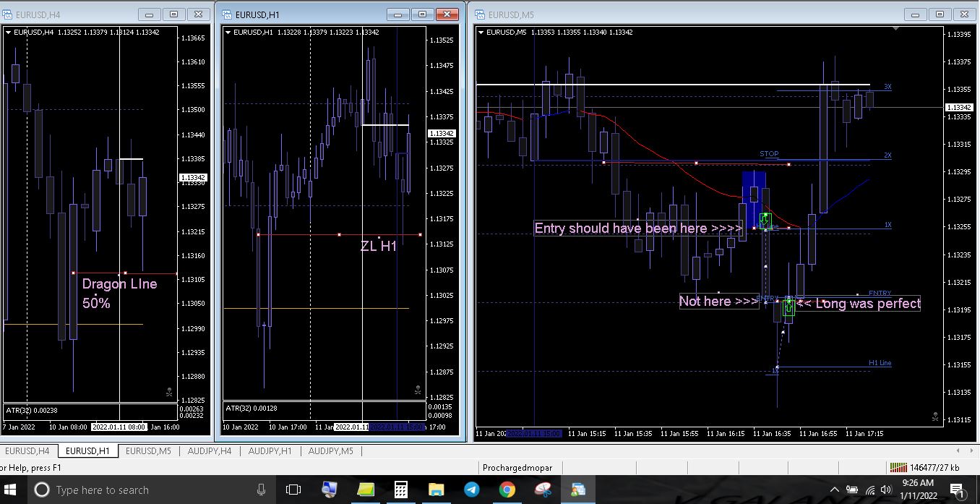The height and width of the screenshot is (504, 980).
Task: Click the 'H1 Line' label on M5 chart
Action: (x=880, y=363)
